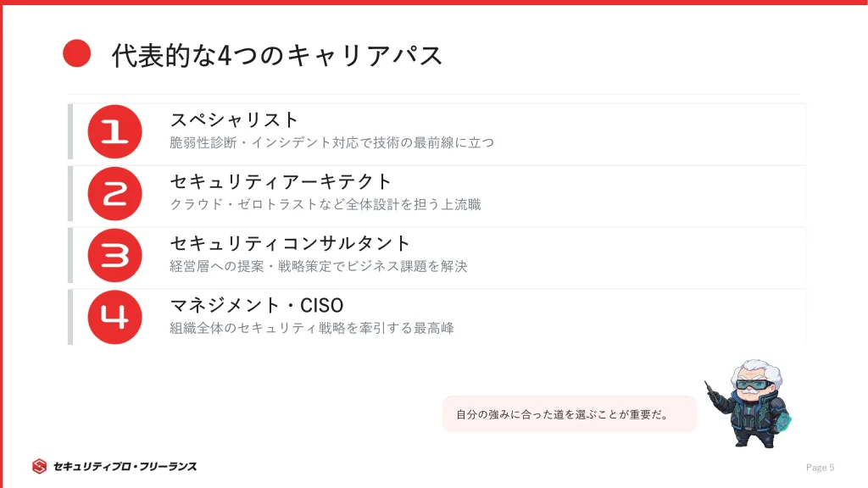
Task: Click the red number 4 circle icon
Action: click(x=114, y=317)
